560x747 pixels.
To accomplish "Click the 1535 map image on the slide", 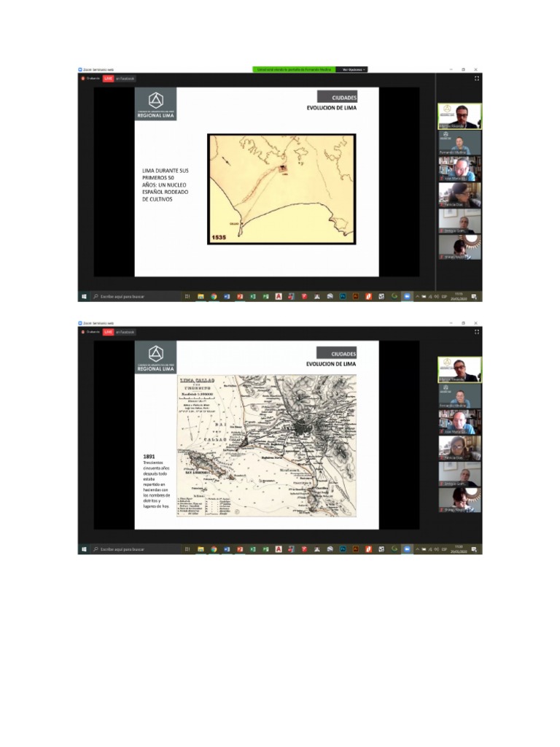I will point(281,189).
